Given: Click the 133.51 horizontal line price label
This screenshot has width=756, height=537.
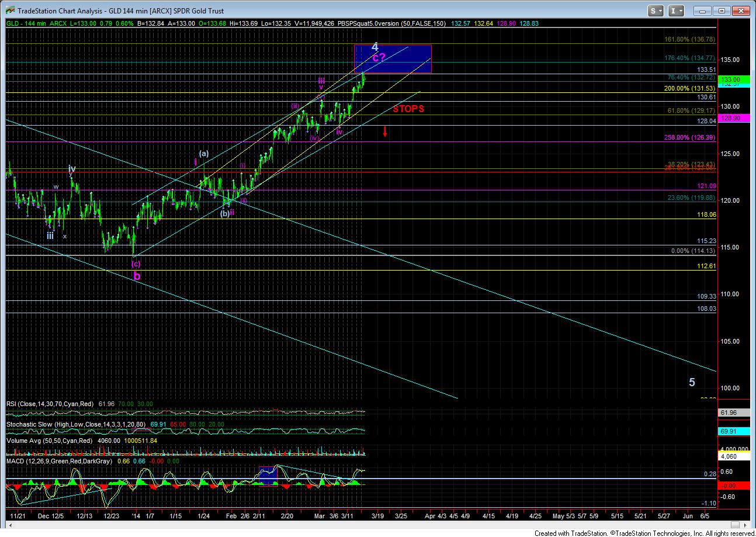Looking at the screenshot, I should coord(707,69).
